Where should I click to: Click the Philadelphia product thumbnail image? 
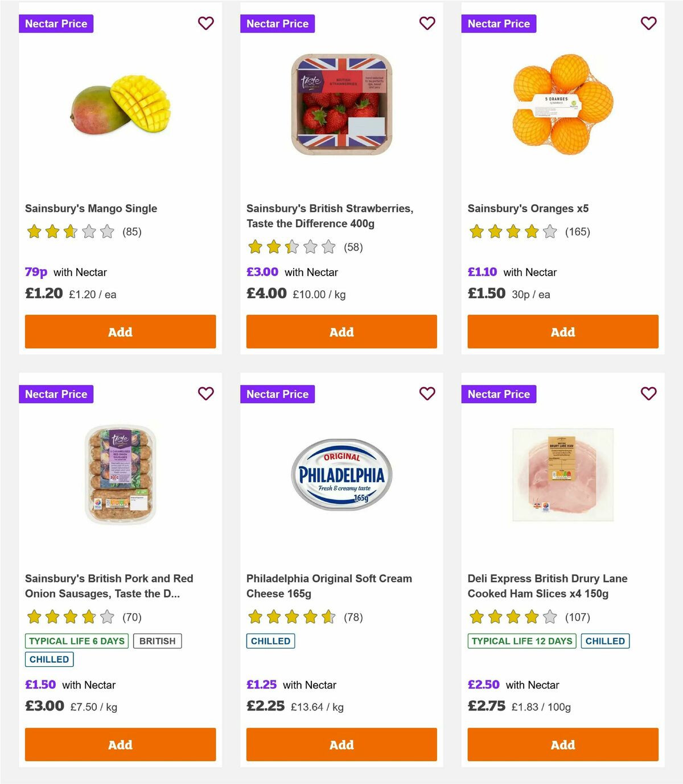point(341,476)
